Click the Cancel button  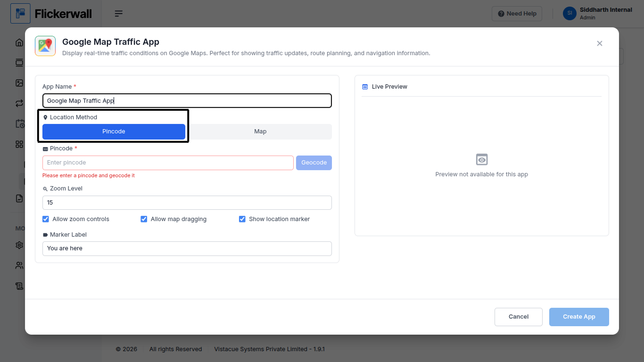point(519,317)
